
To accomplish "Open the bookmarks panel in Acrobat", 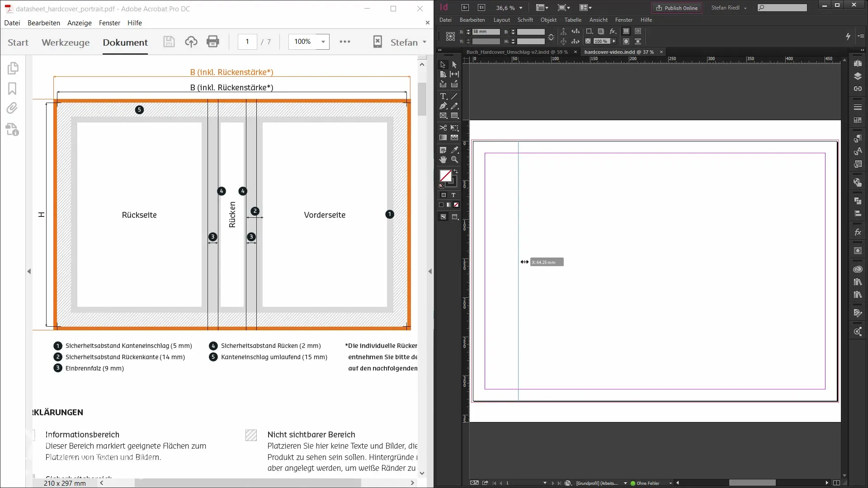I will (12, 89).
